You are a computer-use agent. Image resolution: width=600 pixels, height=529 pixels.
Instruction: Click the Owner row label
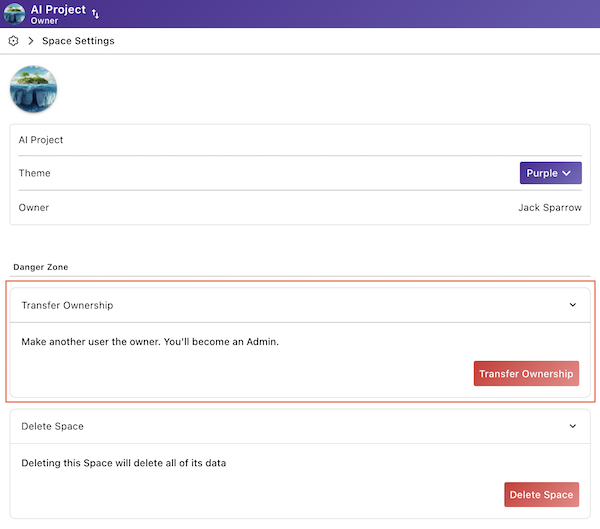point(33,207)
